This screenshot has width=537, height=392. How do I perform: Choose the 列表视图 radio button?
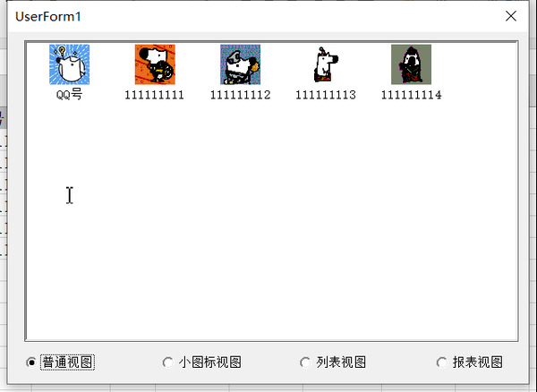pyautogui.click(x=305, y=362)
